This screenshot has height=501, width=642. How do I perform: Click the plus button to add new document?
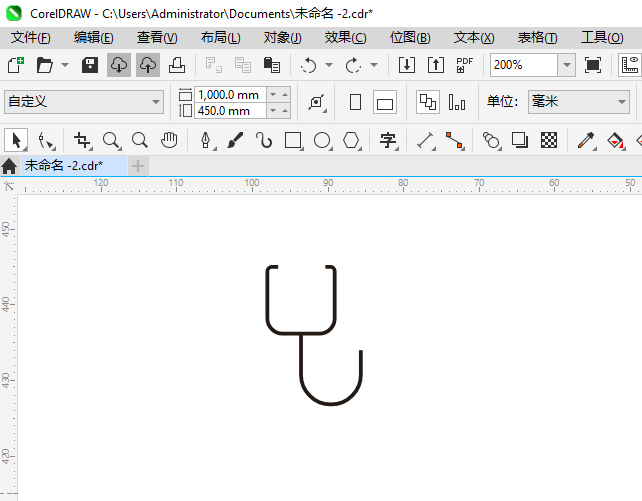click(x=138, y=166)
